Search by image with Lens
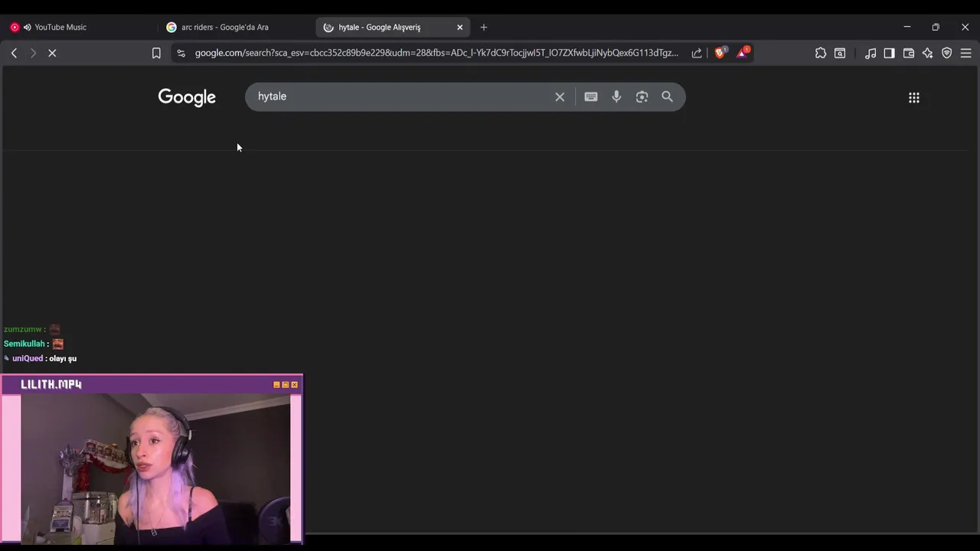The width and height of the screenshot is (980, 551). pyautogui.click(x=642, y=96)
